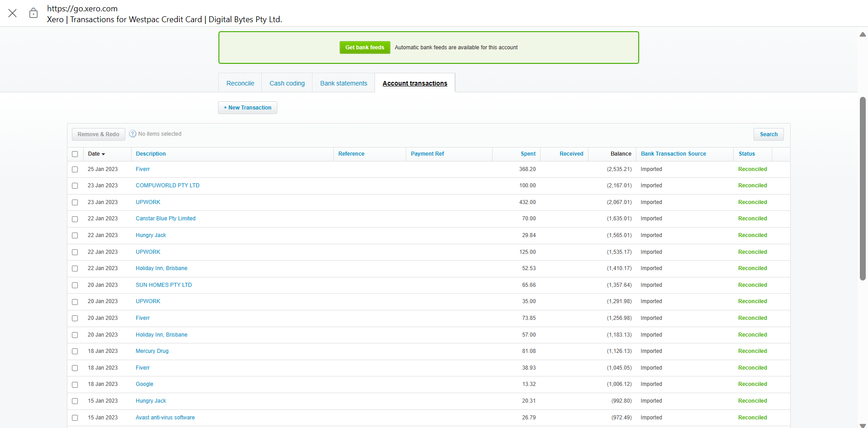Click the spent amount 65.66
868x428 pixels.
529,285
